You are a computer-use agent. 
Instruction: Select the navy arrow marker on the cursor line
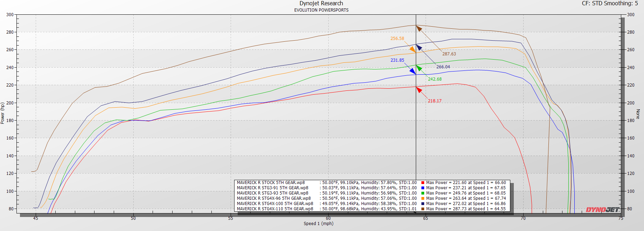point(419,47)
